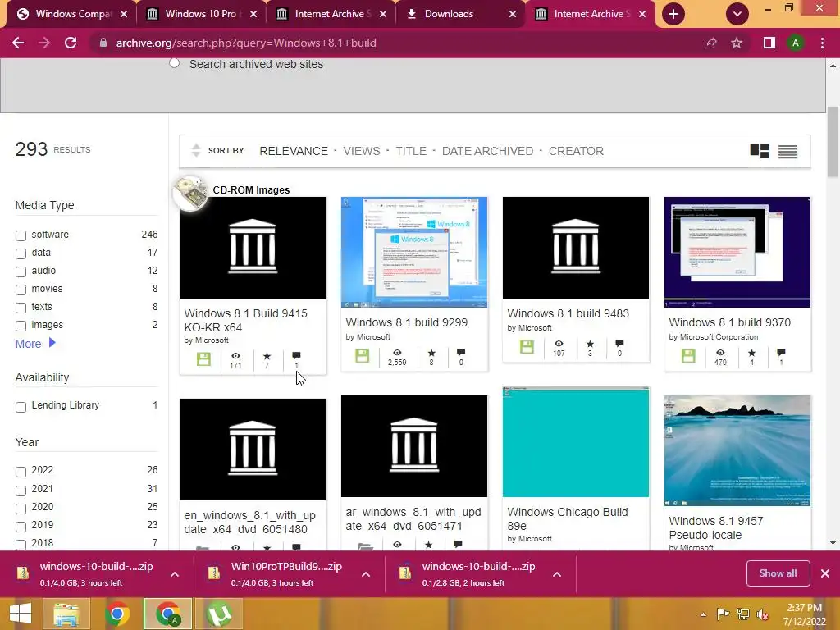Sort results by DATE ARCHIVED
This screenshot has width=840, height=630.
pos(487,151)
